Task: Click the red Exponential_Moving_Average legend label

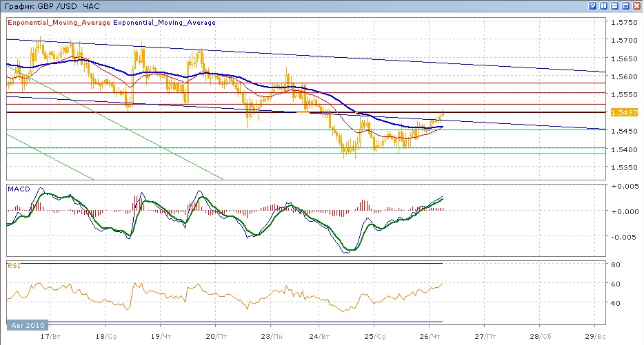Action: pos(59,23)
